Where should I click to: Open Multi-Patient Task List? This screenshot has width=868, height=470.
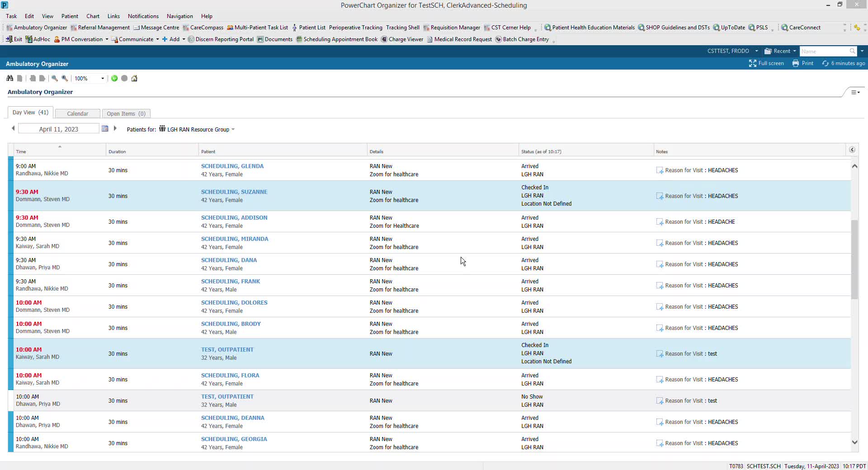click(x=258, y=28)
